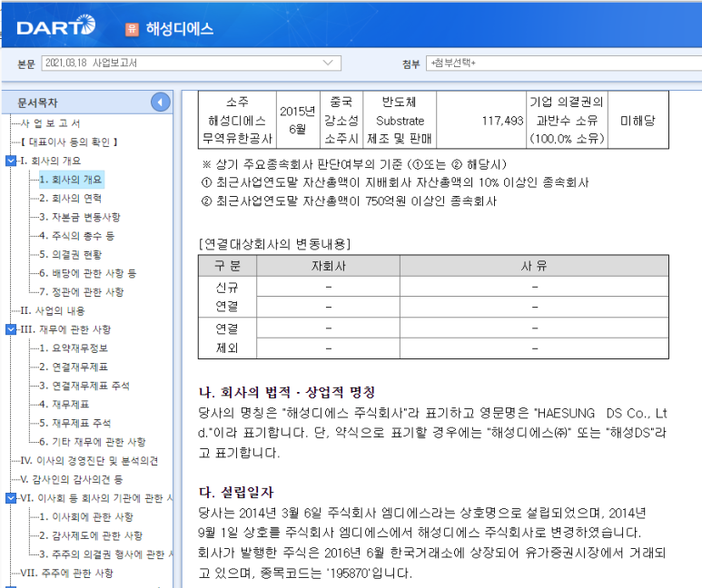This screenshot has height=588, width=702.
Task: Click the 중국 강소성 소주시 cell
Action: (x=341, y=121)
